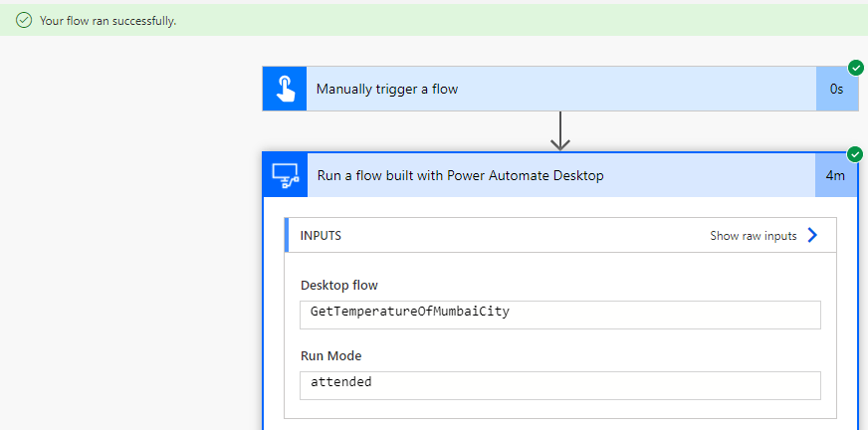This screenshot has width=868, height=430.
Task: Click the Desktop flow label
Action: point(338,286)
